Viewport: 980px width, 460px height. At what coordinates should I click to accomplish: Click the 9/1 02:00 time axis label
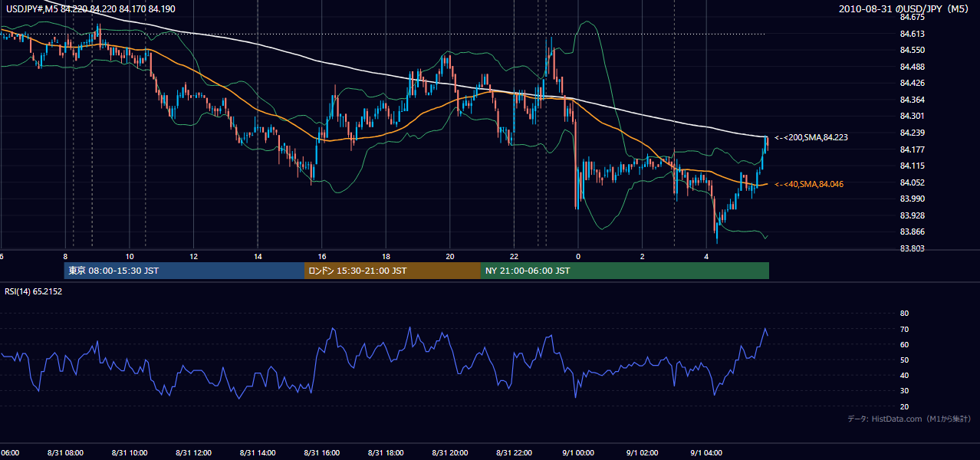pyautogui.click(x=642, y=453)
